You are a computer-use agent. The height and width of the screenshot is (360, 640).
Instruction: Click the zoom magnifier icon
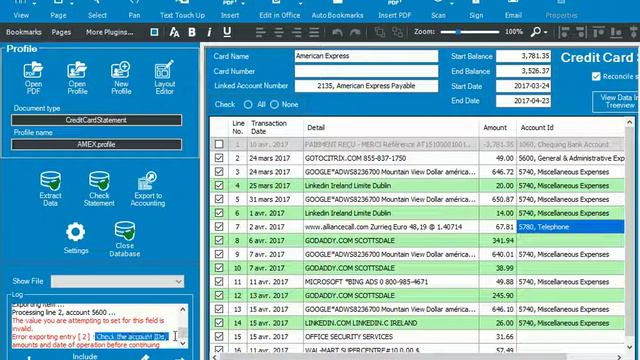[536, 32]
